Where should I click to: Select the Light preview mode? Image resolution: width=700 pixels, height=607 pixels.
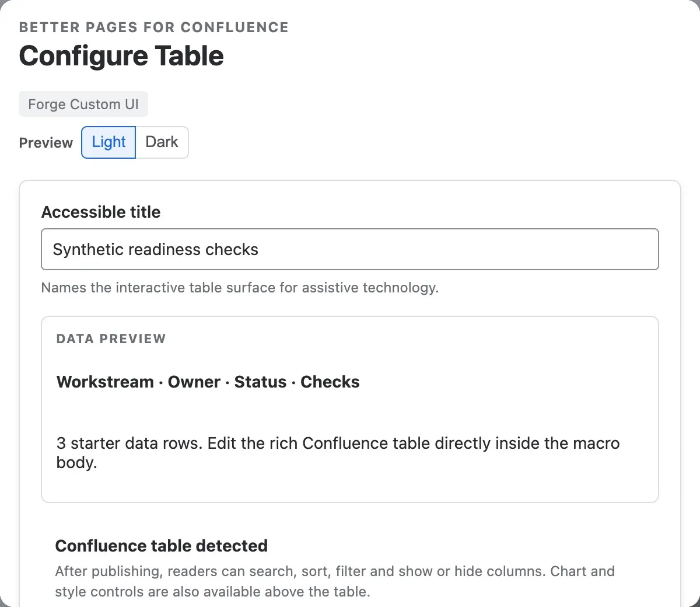pos(108,142)
